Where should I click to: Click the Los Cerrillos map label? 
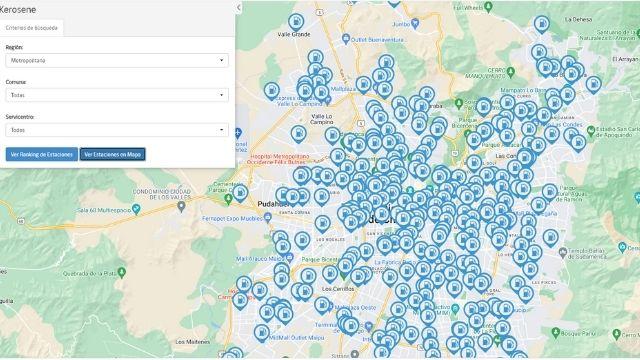click(x=338, y=289)
